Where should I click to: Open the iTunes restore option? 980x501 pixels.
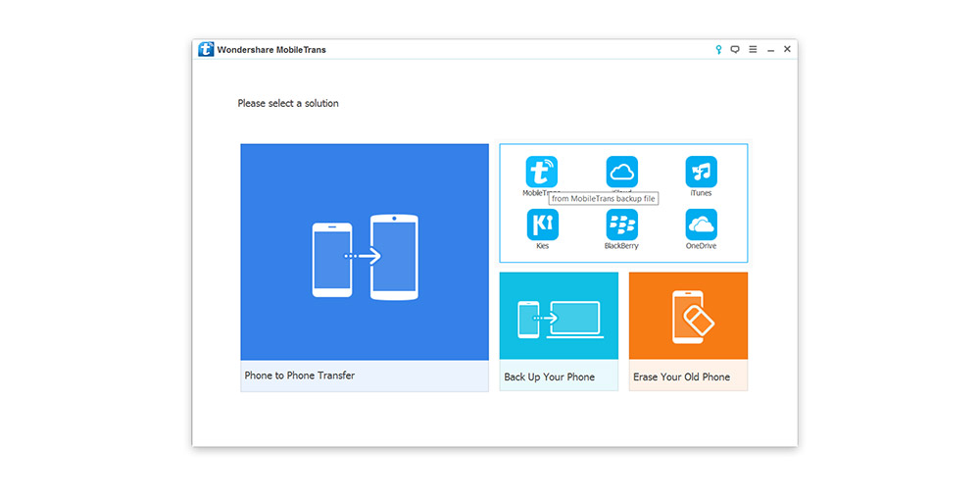702,172
